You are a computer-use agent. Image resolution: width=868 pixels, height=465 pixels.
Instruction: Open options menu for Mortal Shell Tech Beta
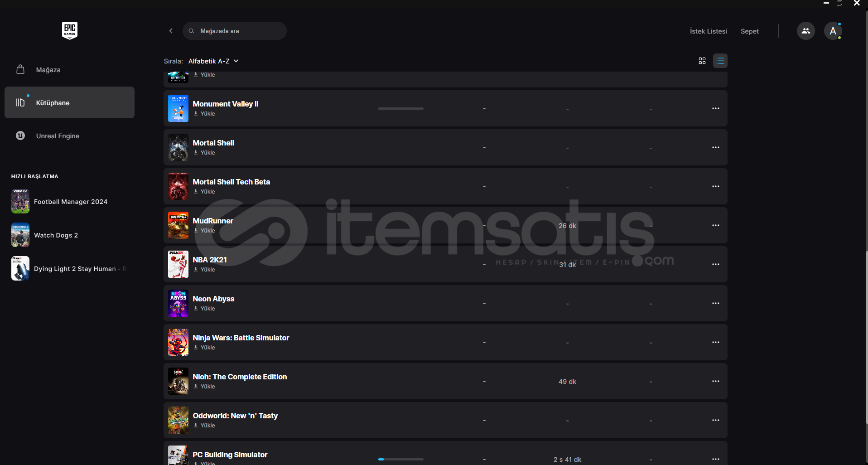tap(716, 186)
